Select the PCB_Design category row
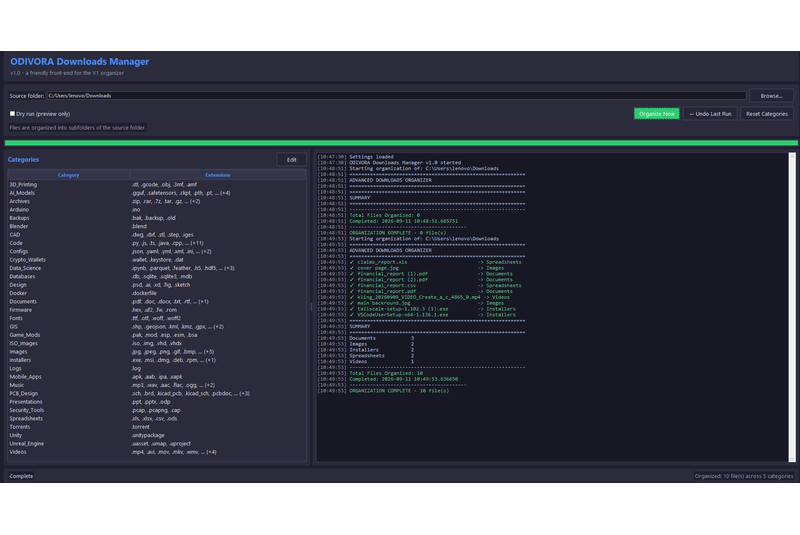Image resolution: width=800 pixels, height=535 pixels. (157, 394)
